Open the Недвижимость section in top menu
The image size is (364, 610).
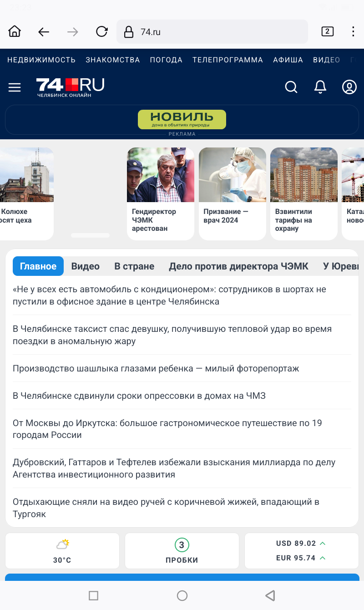point(41,60)
